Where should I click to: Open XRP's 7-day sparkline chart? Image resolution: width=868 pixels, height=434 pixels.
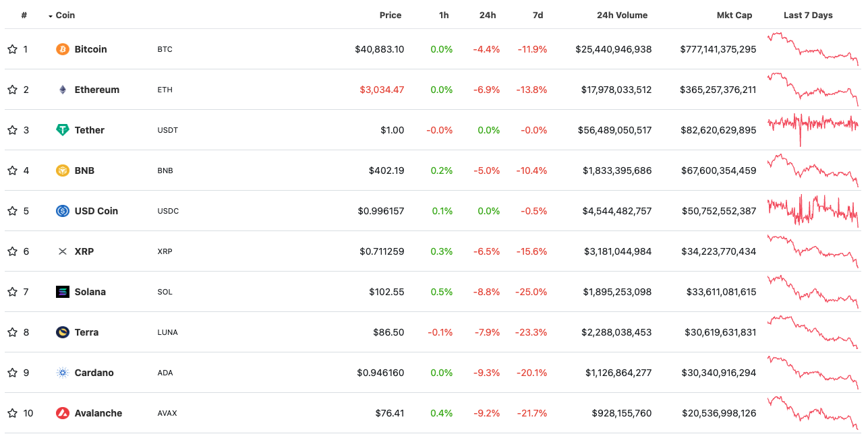pyautogui.click(x=813, y=251)
